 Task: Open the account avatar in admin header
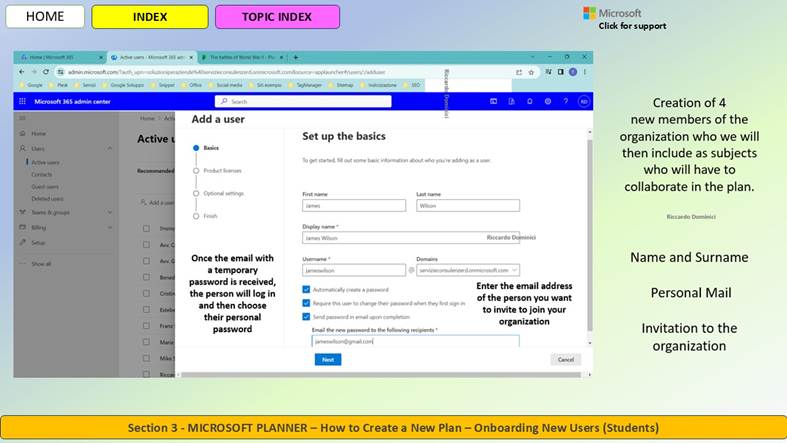click(x=584, y=101)
